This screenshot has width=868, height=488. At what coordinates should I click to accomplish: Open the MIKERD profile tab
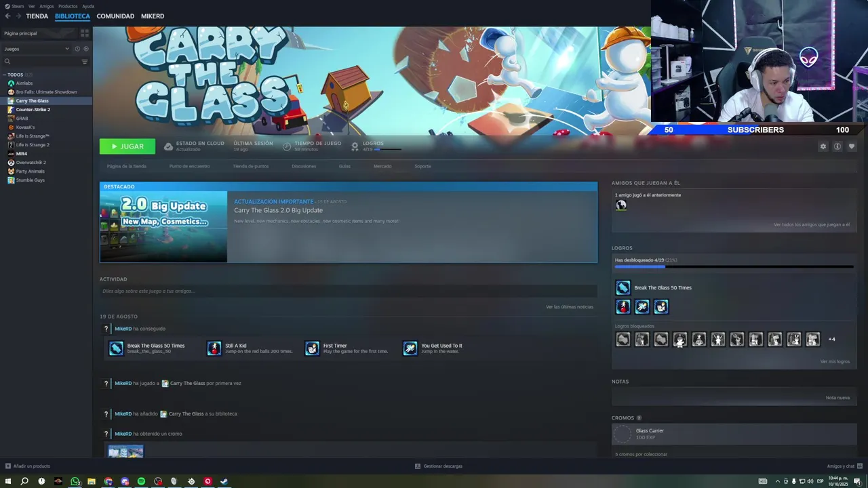coord(153,16)
